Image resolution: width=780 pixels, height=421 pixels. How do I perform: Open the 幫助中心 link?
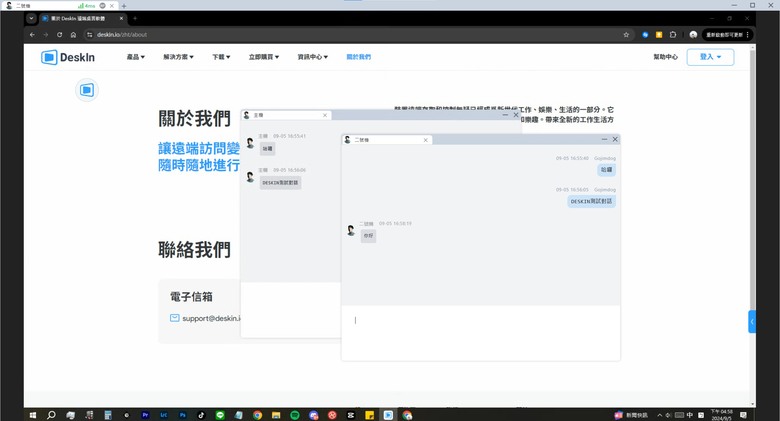[666, 57]
